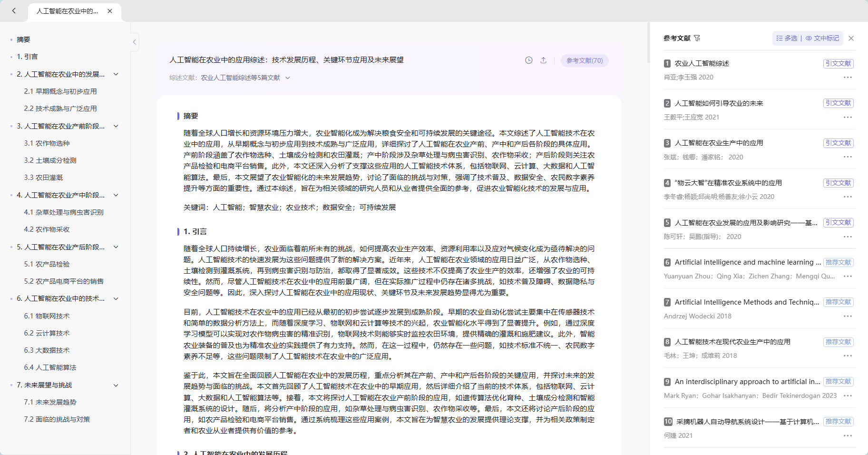The height and width of the screenshot is (455, 868).
Task: Collapse section 2 人工智能在农业中的发展 chevron
Action: pyautogui.click(x=116, y=74)
